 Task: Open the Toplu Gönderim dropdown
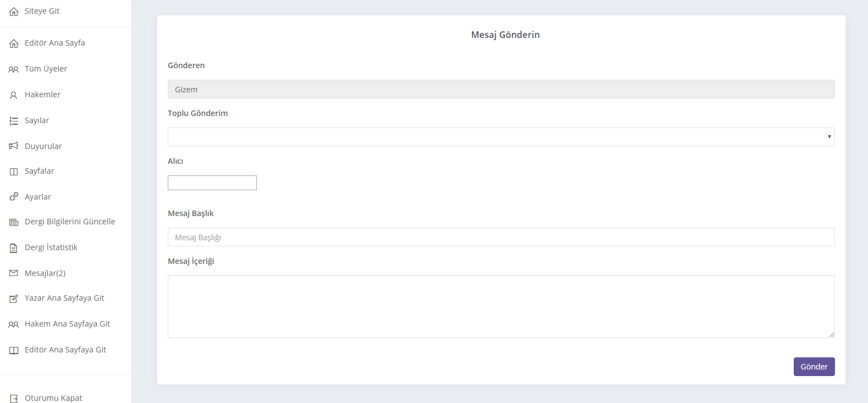[501, 137]
